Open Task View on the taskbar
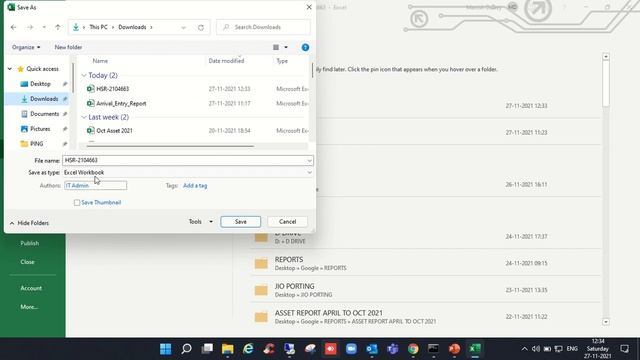 (207, 349)
